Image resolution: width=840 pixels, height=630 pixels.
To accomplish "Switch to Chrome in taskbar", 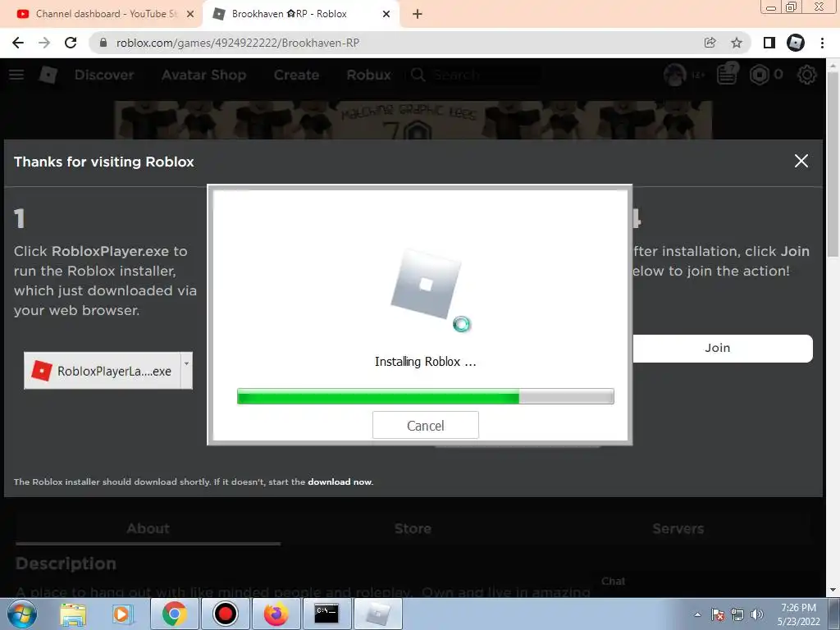I will (174, 614).
